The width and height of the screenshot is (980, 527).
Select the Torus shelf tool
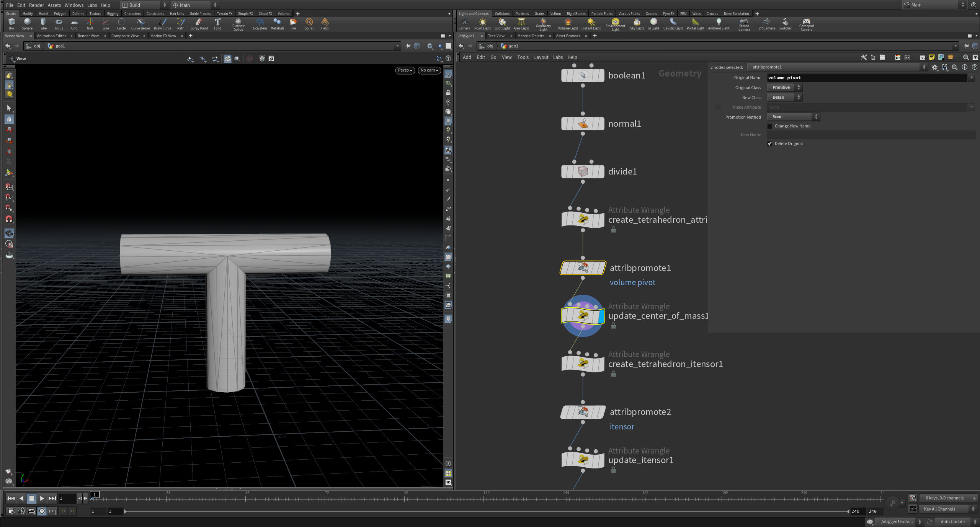[x=59, y=24]
